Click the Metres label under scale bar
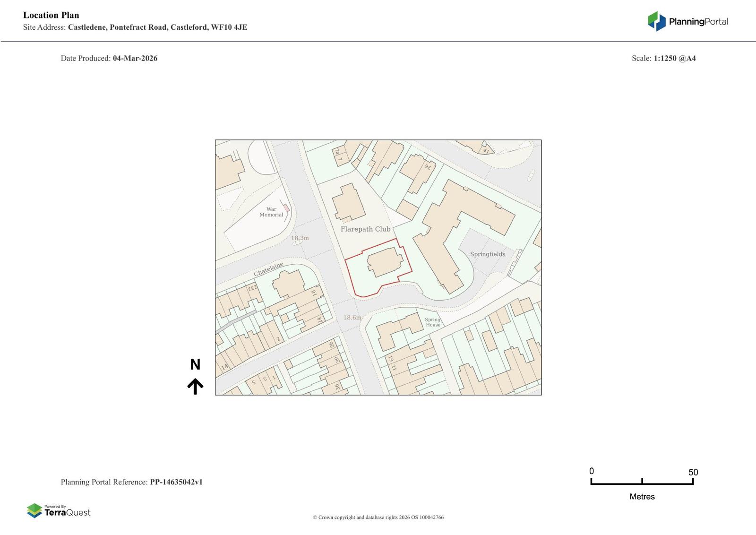 click(x=642, y=496)
